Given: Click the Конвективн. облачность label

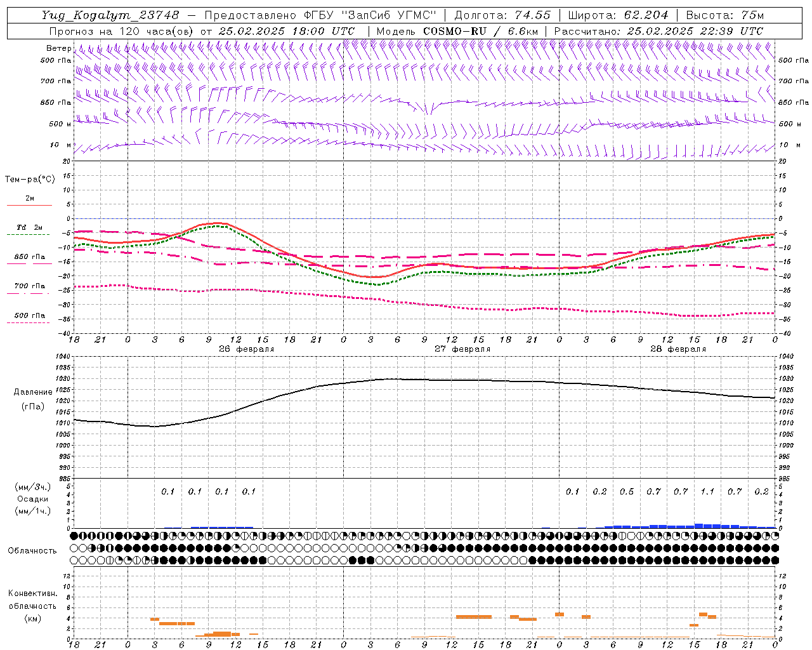Looking at the screenshot, I should coord(32,599).
